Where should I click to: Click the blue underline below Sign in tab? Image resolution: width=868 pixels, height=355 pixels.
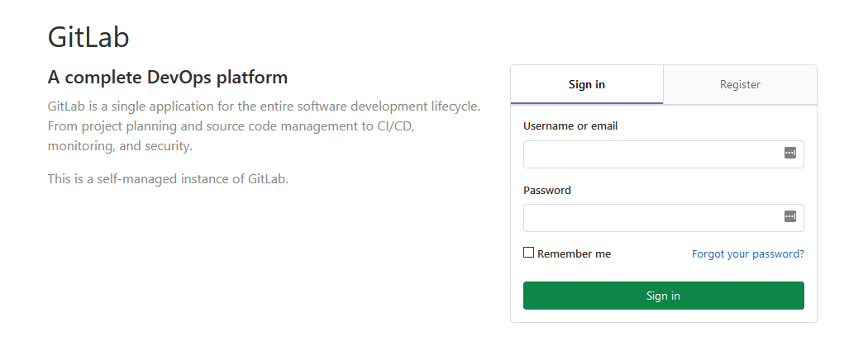point(587,103)
